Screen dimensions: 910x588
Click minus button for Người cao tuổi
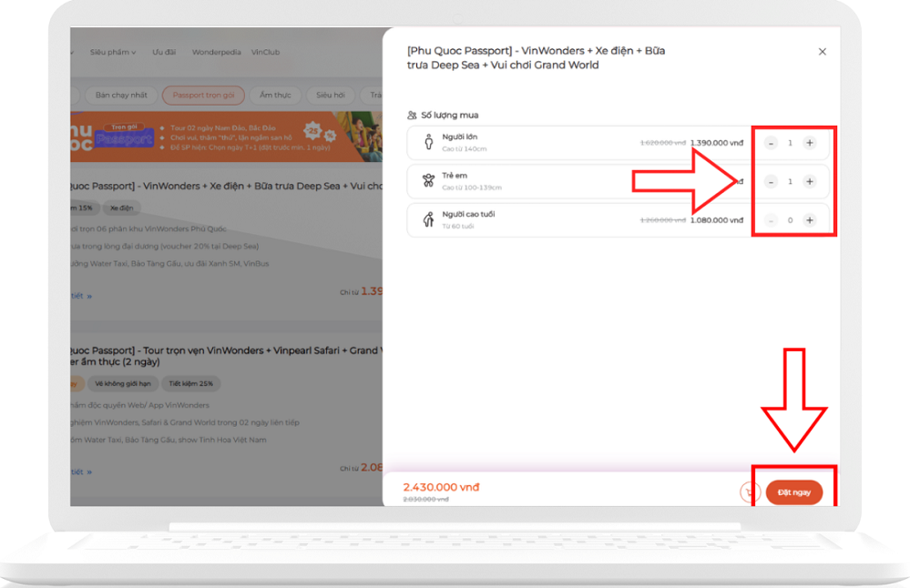771,220
